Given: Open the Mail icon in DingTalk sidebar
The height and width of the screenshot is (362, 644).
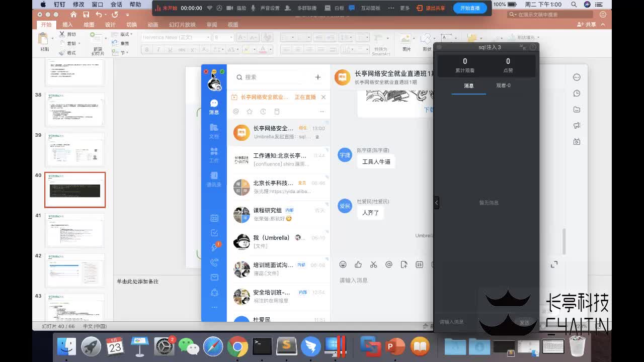Looking at the screenshot, I should tap(214, 277).
